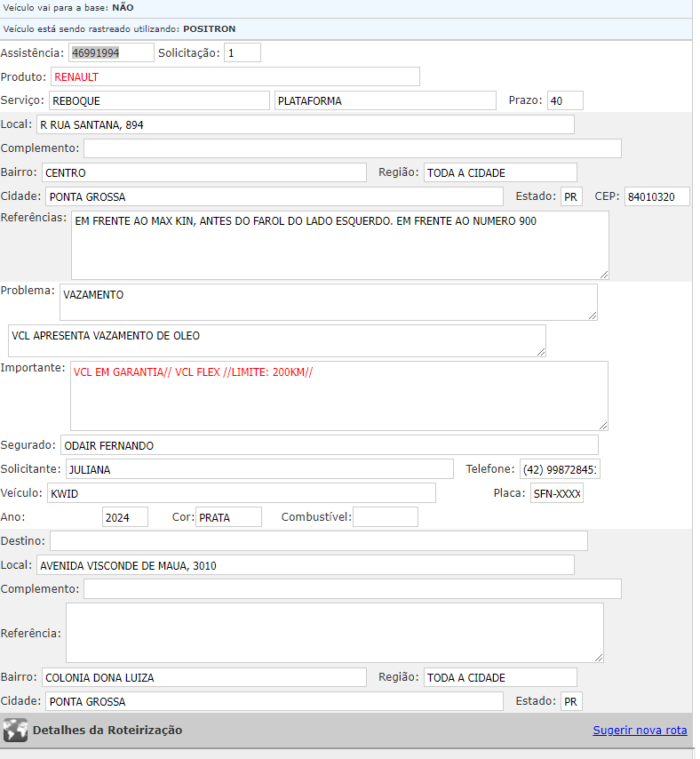Click the Bairro field COLONIA DONA LUIZA
The image size is (700, 759).
(x=204, y=677)
